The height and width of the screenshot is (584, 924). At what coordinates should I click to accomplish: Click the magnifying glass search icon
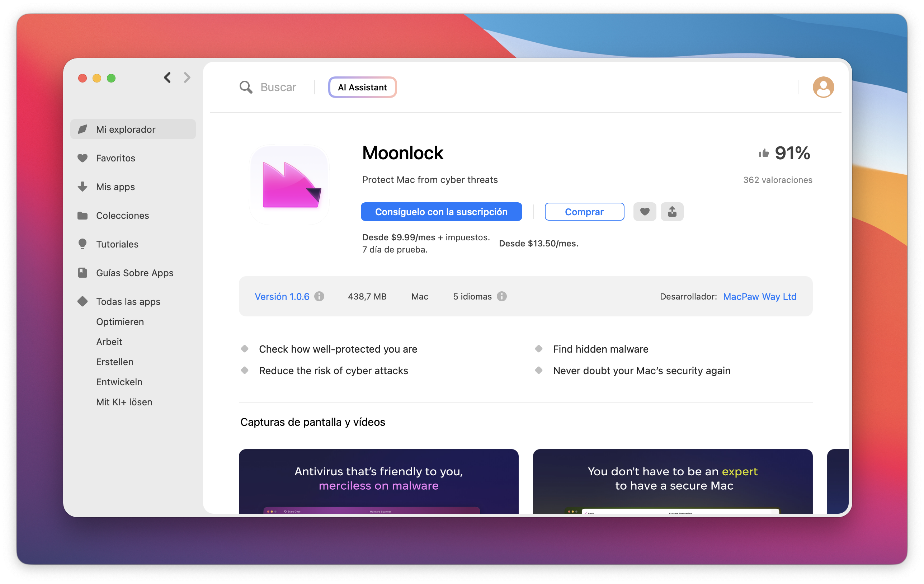[246, 87]
